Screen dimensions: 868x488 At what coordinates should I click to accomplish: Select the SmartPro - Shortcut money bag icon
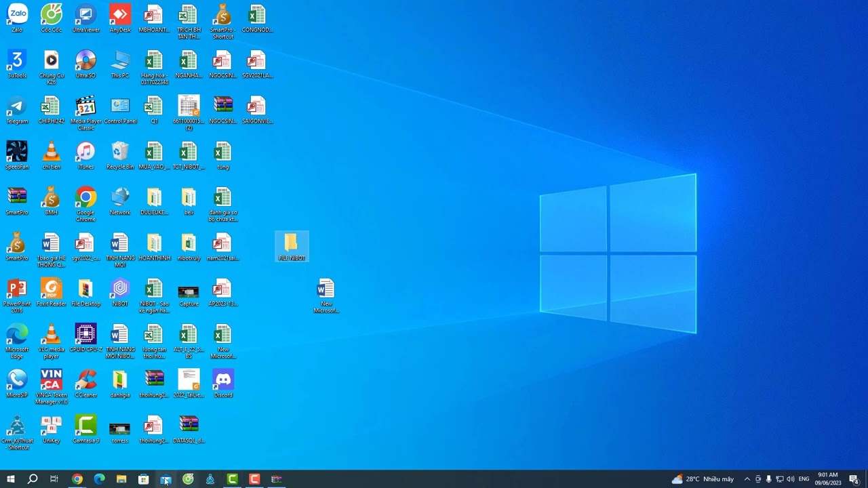(x=223, y=22)
